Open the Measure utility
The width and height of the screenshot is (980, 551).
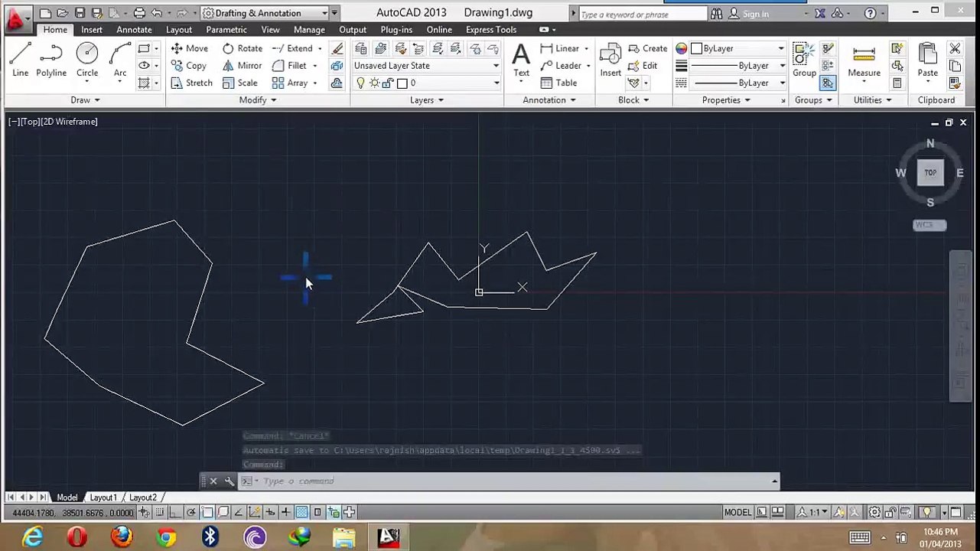point(864,60)
